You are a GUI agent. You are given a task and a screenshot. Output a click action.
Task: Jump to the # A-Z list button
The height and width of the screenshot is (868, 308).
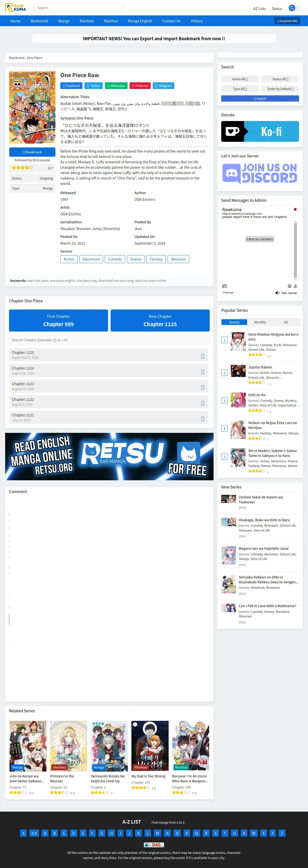pyautogui.click(x=23, y=833)
